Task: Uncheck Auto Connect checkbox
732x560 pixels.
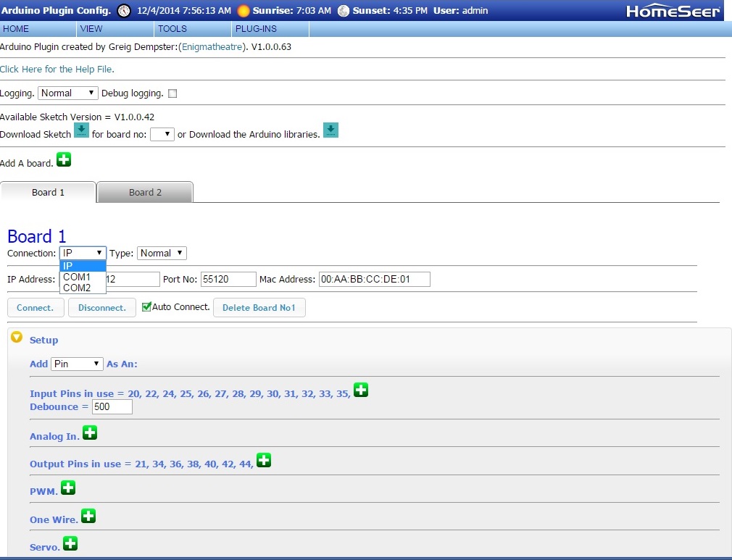Action: click(x=146, y=306)
